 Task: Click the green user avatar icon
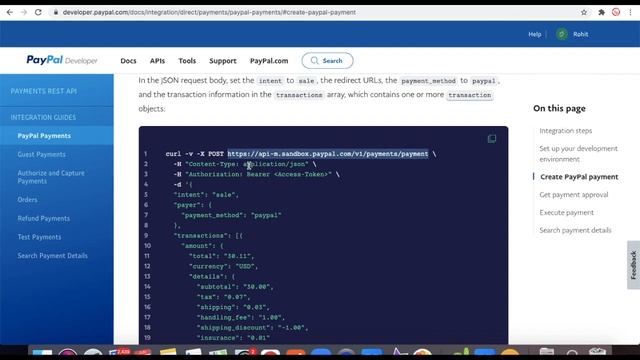[x=562, y=34]
